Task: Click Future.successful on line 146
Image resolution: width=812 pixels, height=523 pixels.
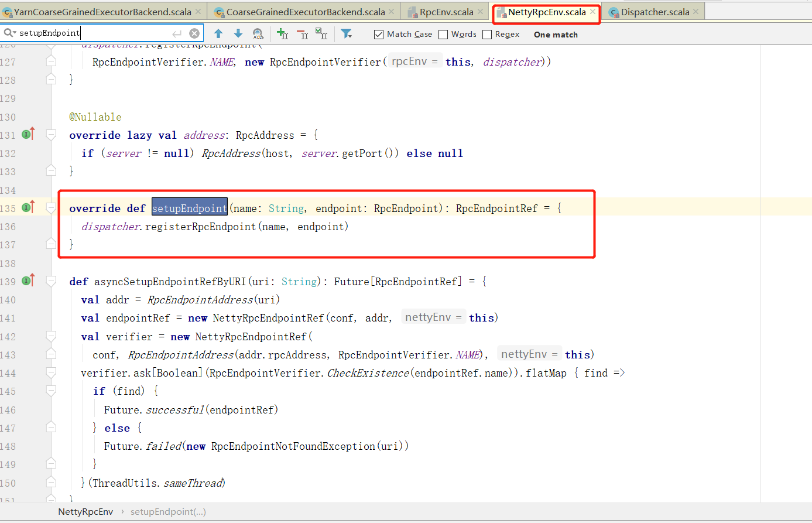Action: 154,410
